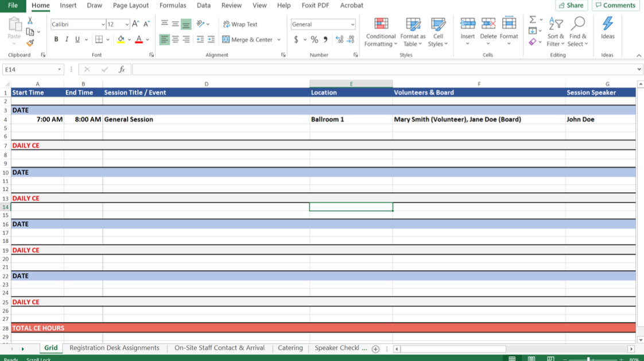Click the Format Painter brush icon

click(x=30, y=43)
